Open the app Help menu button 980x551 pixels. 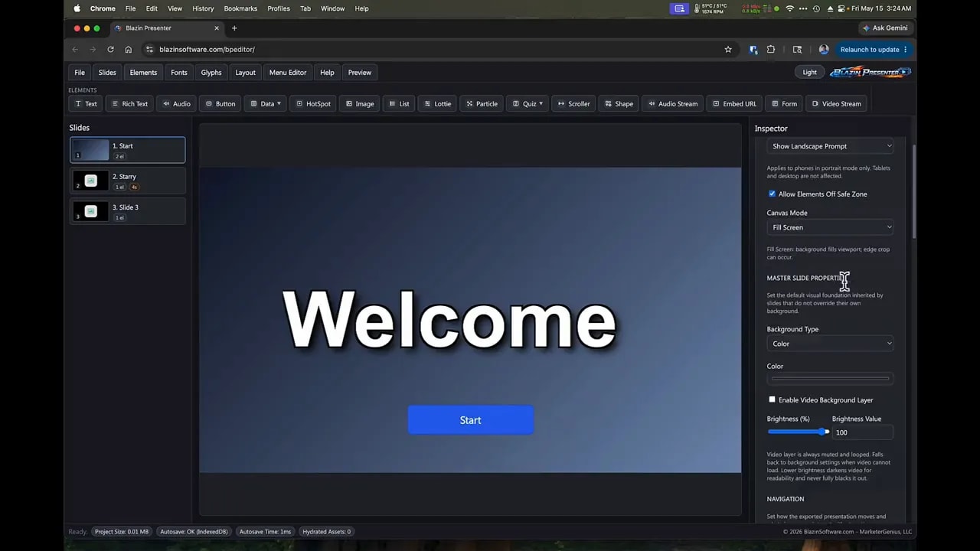327,73
